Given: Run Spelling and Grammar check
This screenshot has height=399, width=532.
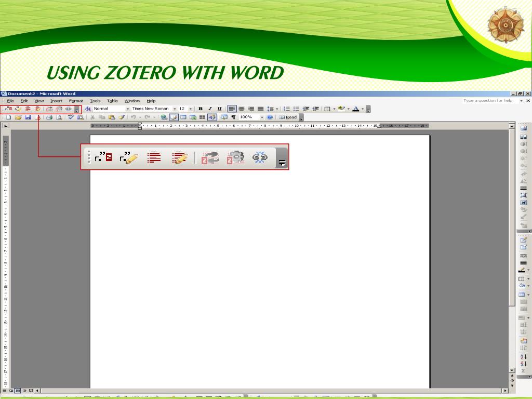Looking at the screenshot, I should pos(71,117).
